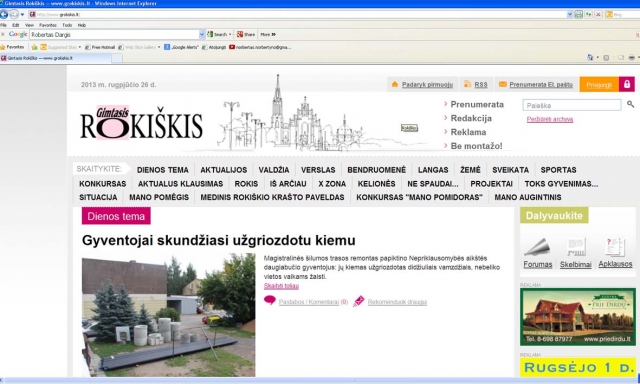This screenshot has height=384, width=640.
Task: Click the orange RSS feed icon
Action: coord(467,84)
